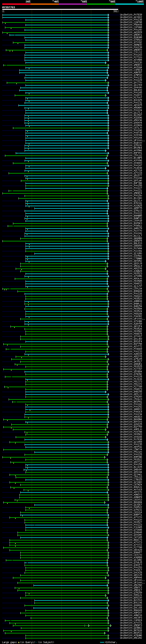Viewport: 146px width, 644px height.
Task: Click the UniRef100_Q5ENT0 label
Action: click(131, 50)
